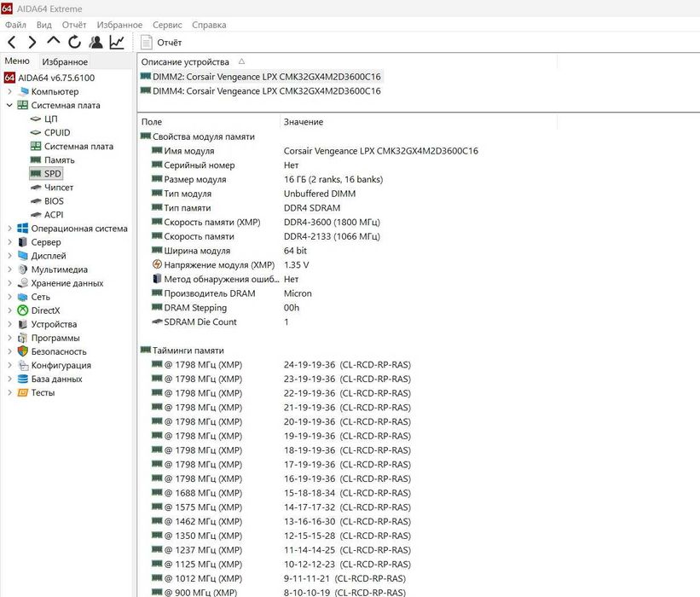
Task: Expand the Мультимедиа node
Action: point(10,270)
